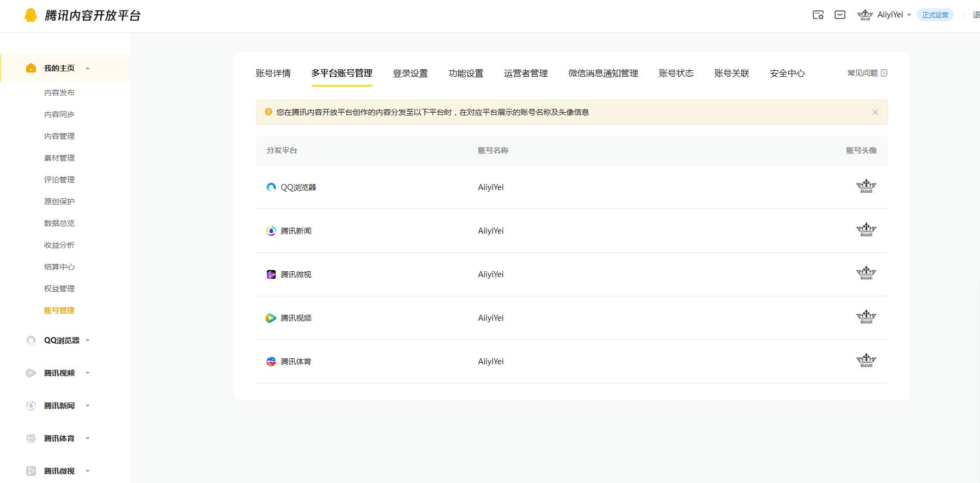Screen dimensions: 980x483
Task: Open the video camera settings icon in header
Action: click(818, 15)
